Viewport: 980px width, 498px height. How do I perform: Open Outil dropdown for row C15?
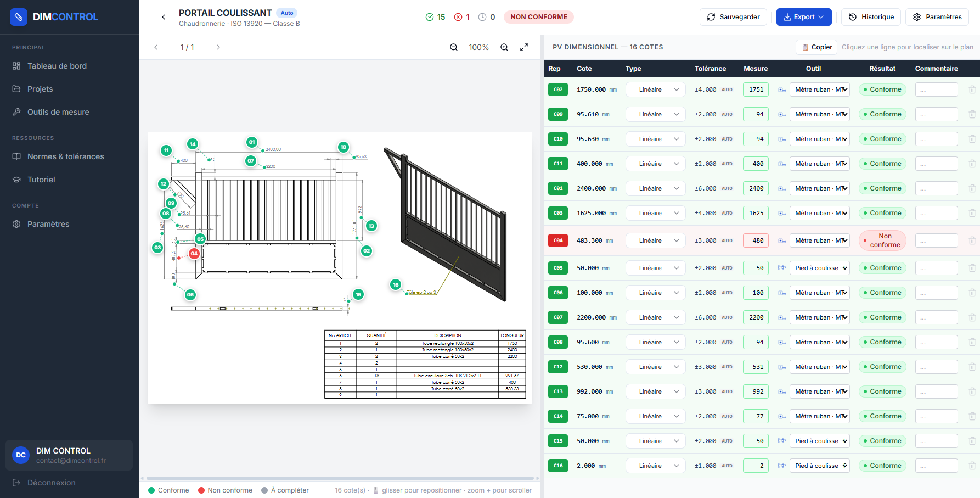(x=820, y=441)
